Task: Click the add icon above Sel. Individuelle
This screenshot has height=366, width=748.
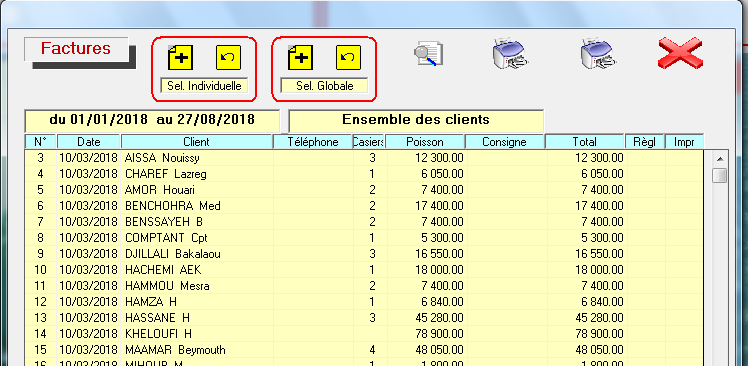Action: click(x=180, y=57)
